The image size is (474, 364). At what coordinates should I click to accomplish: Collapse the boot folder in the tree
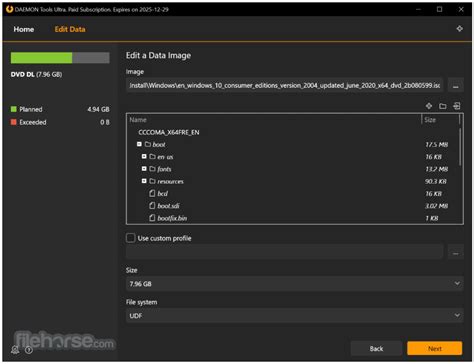tap(139, 144)
